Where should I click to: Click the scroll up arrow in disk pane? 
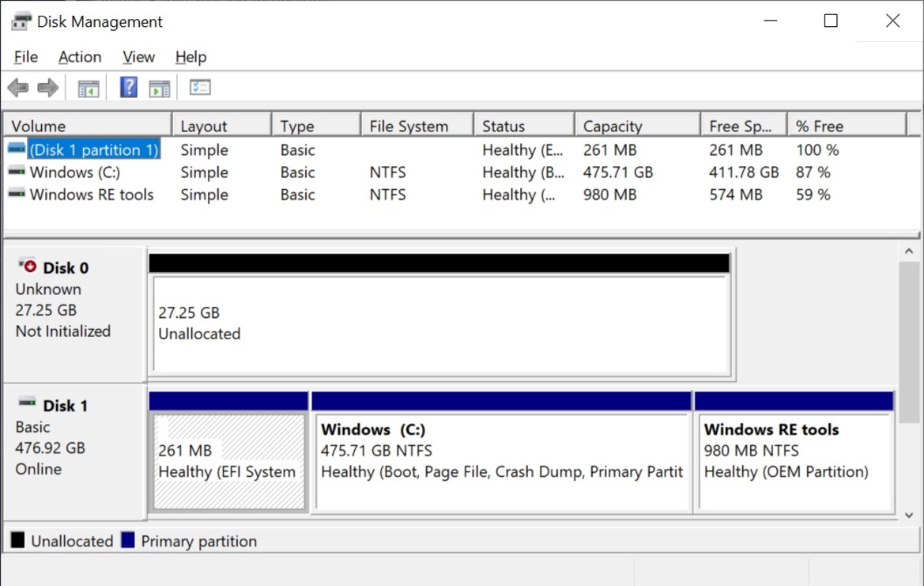pos(909,251)
